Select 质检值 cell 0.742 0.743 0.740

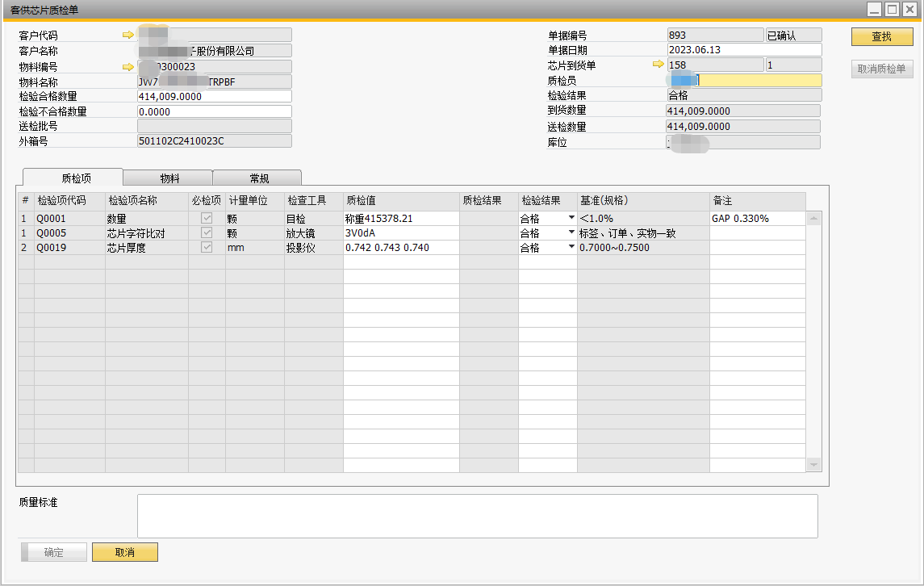coord(401,248)
